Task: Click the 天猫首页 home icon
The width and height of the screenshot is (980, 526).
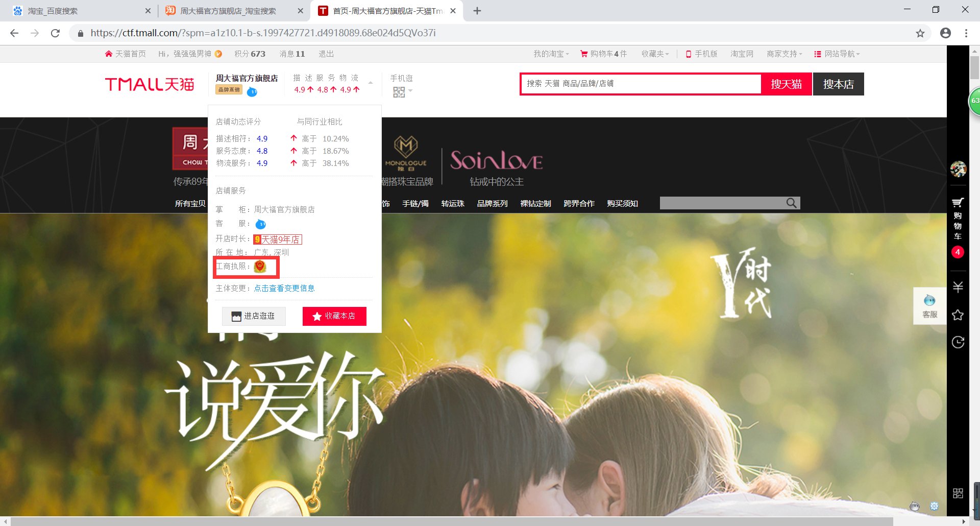Action: [x=109, y=53]
